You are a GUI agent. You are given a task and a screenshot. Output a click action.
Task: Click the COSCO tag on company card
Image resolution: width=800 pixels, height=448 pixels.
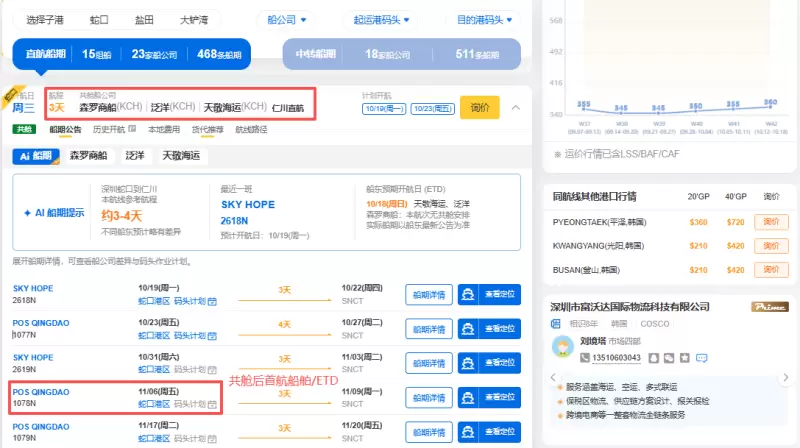pos(655,324)
